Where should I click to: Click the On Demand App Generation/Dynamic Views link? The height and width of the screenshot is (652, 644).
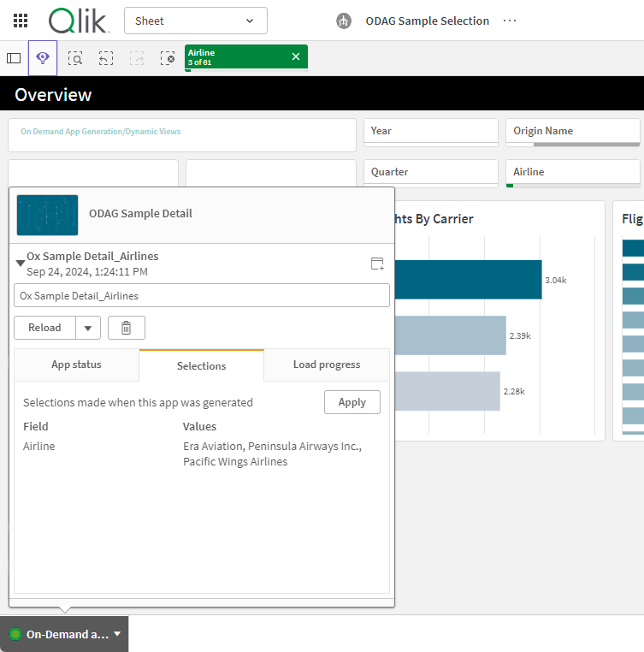(101, 132)
